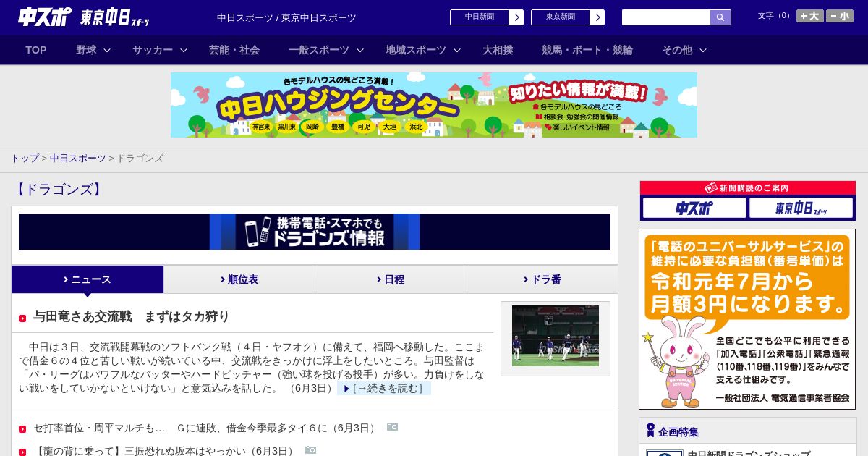Open the 大相撲 navigation item
The width and height of the screenshot is (868, 456).
coord(498,50)
